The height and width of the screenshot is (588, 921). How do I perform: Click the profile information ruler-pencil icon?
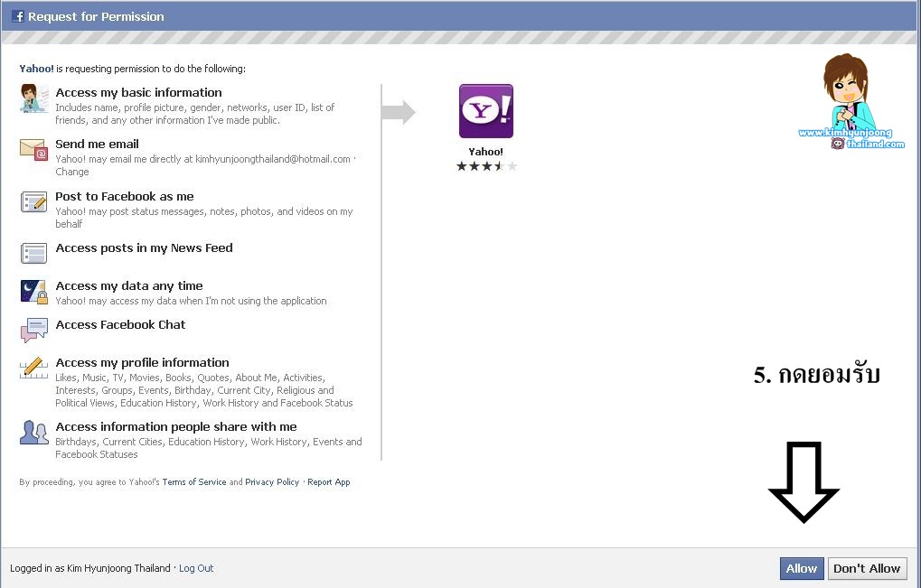34,368
